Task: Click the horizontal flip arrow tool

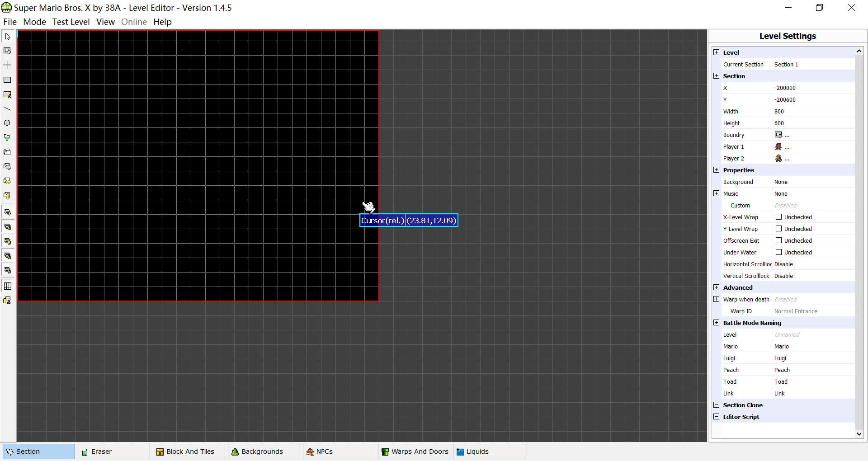Action: click(8, 181)
